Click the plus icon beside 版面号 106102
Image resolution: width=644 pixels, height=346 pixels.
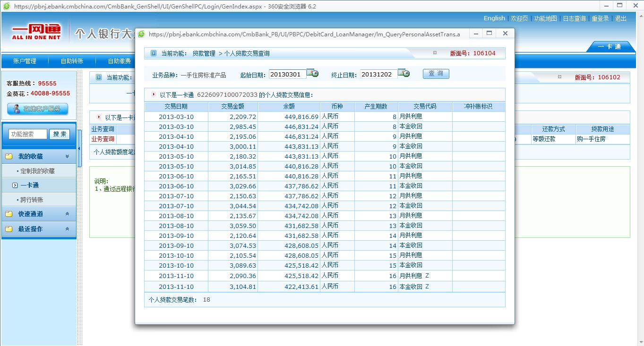click(559, 77)
